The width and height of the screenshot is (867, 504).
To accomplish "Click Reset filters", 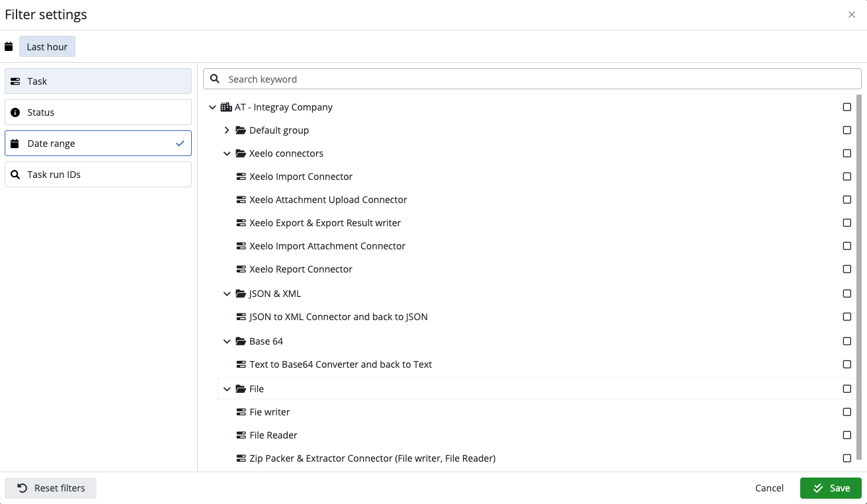I will (x=50, y=487).
